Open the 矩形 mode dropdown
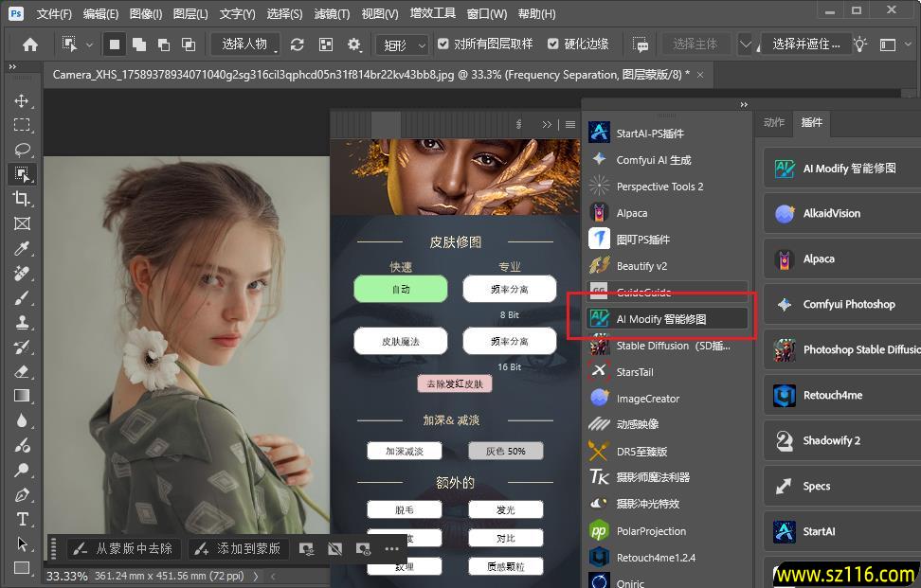Viewport: 921px width, 588px height. (399, 45)
